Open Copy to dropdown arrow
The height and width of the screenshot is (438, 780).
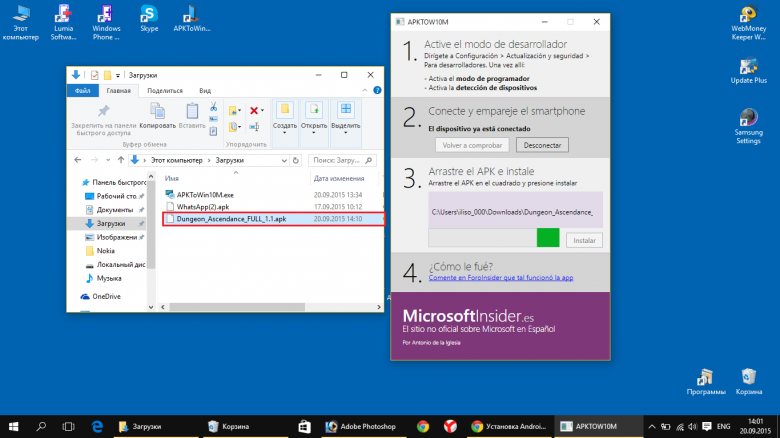point(239,127)
